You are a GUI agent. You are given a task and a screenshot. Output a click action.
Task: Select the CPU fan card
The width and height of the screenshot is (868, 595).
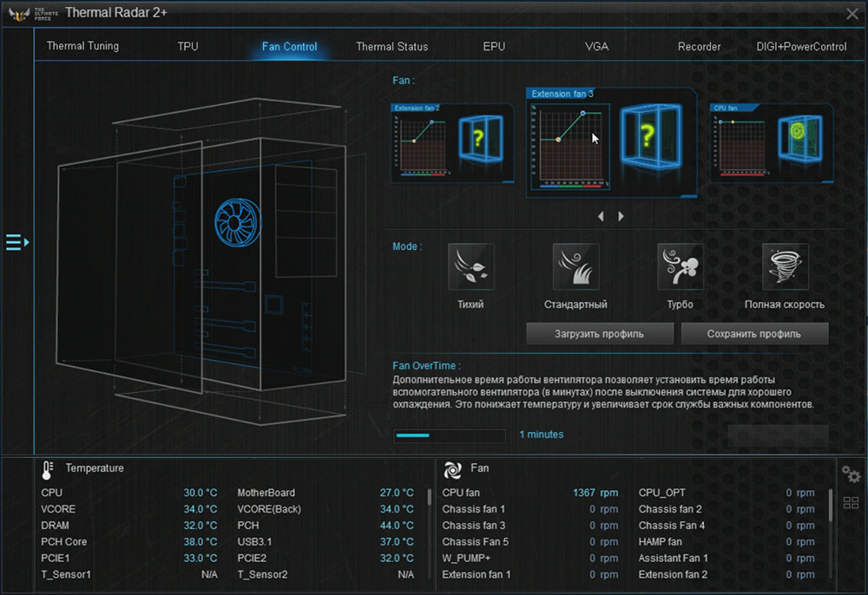[x=773, y=142]
